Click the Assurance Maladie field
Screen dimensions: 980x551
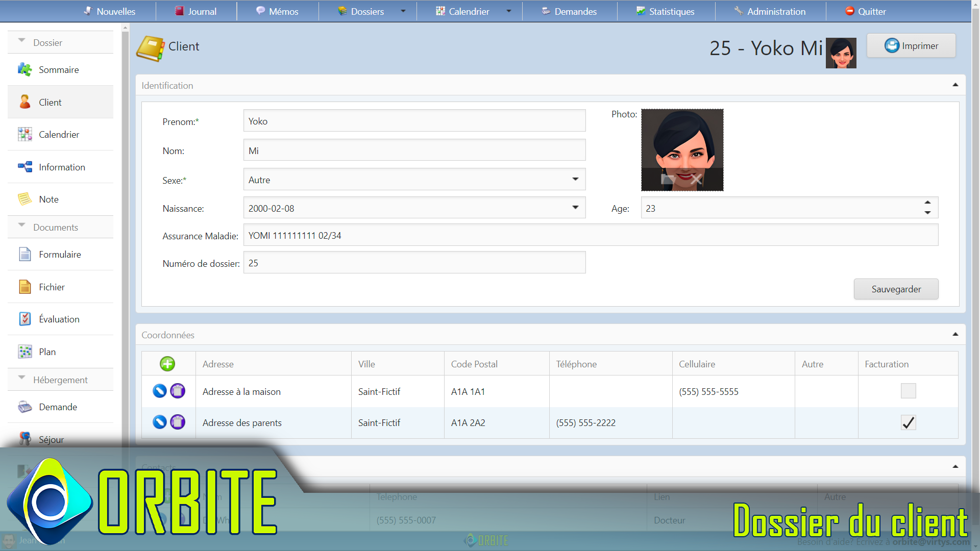tap(591, 235)
